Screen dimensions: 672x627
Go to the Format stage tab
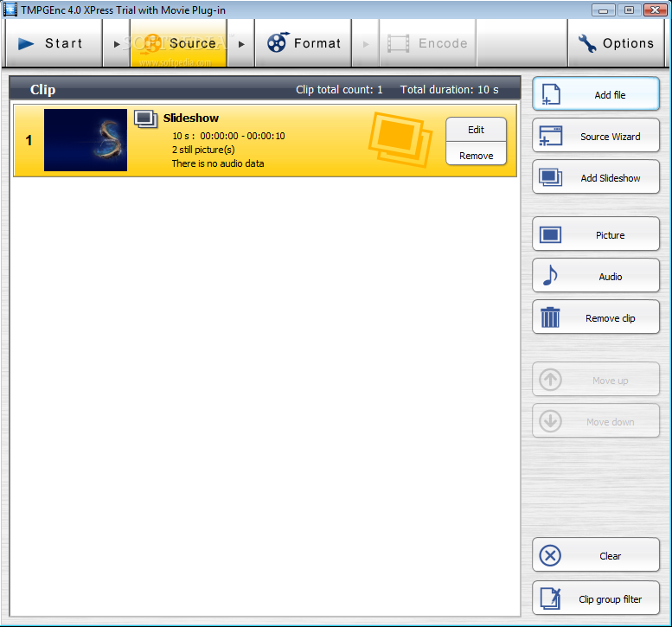coord(304,43)
